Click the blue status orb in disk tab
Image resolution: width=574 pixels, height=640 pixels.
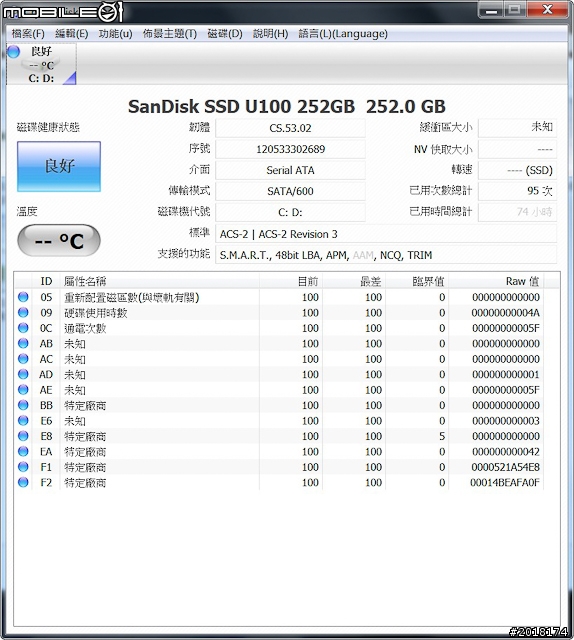pos(13,52)
